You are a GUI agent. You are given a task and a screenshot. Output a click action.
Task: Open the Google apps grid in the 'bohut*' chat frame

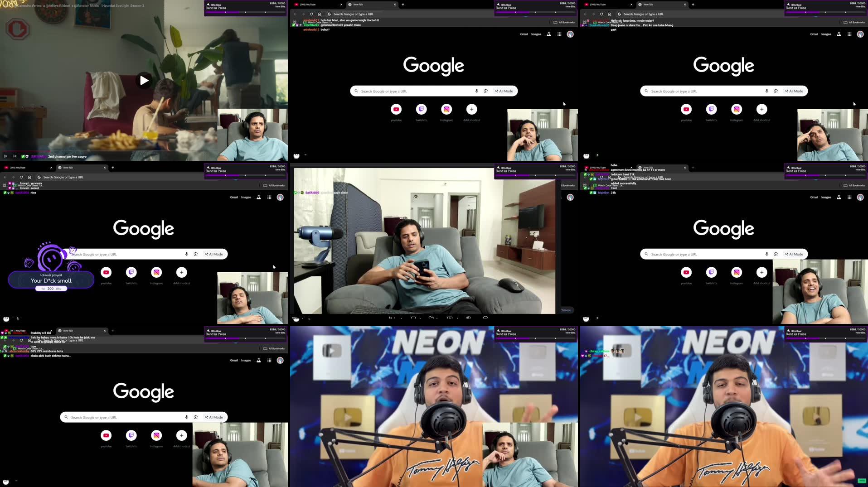(x=559, y=34)
